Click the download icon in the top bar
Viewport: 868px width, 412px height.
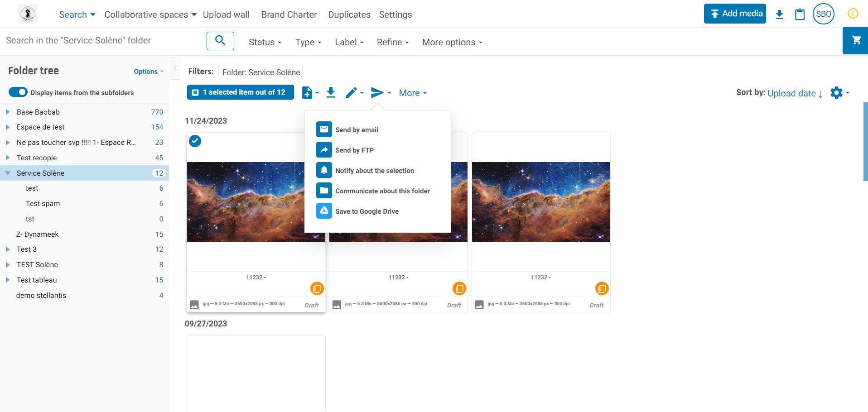(x=779, y=14)
